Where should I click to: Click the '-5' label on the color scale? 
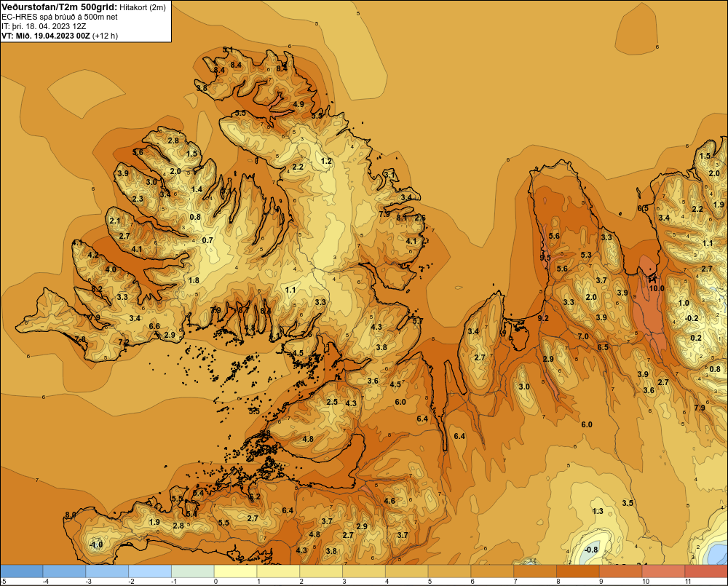(x=3, y=582)
